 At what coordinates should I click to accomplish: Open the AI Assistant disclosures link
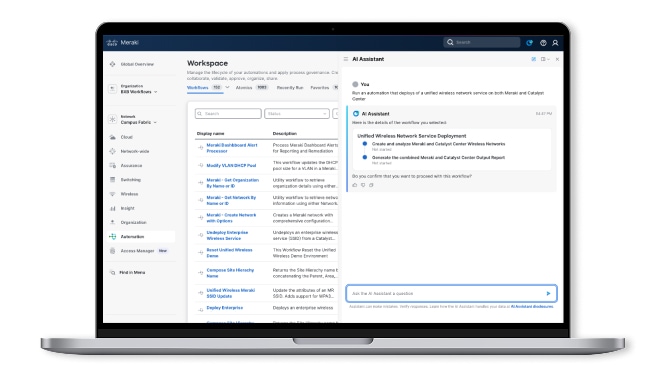(532, 307)
